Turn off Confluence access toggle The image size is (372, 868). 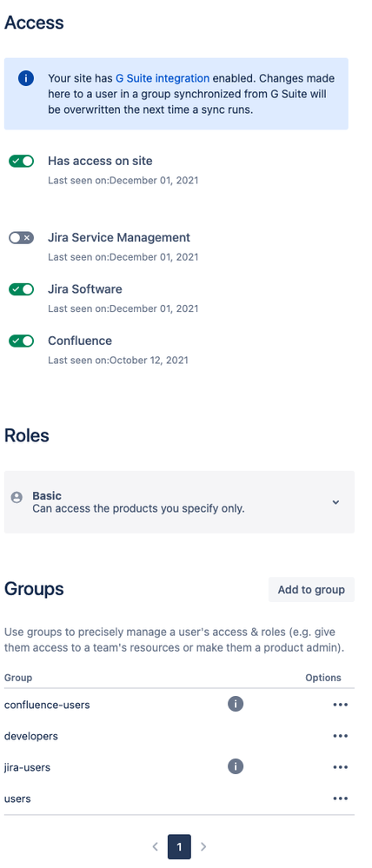22,341
